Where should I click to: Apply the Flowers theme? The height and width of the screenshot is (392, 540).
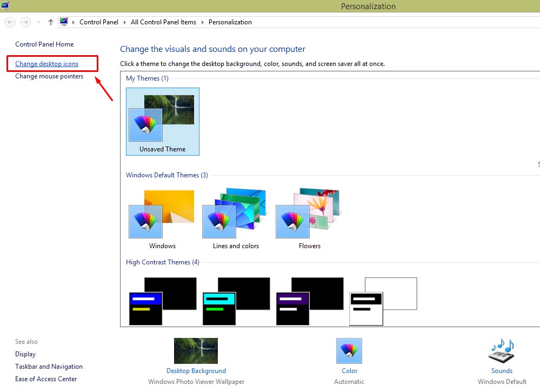[x=309, y=219]
